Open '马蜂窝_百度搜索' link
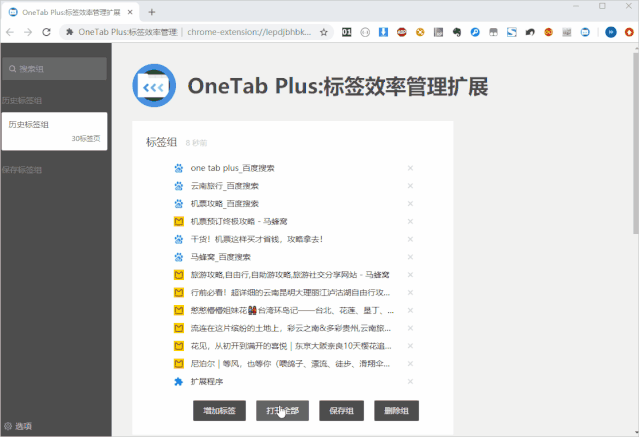Viewport: 639px width, 437px height. [220, 257]
